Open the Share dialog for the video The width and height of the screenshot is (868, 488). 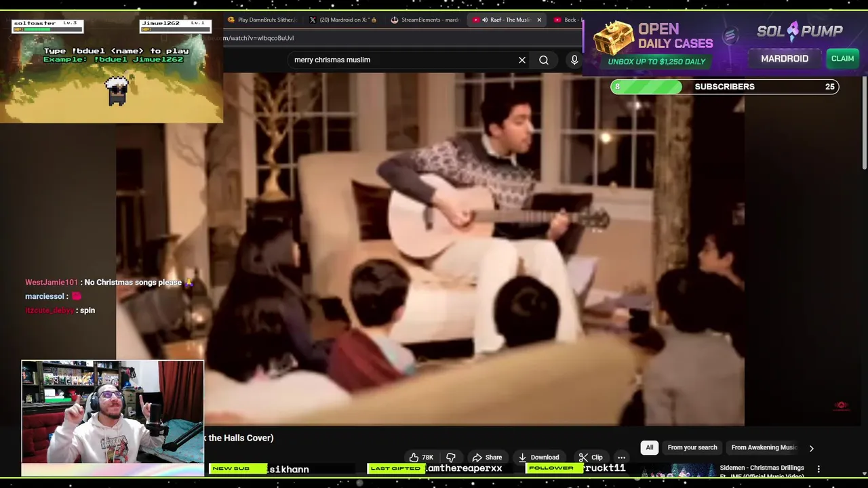point(487,457)
